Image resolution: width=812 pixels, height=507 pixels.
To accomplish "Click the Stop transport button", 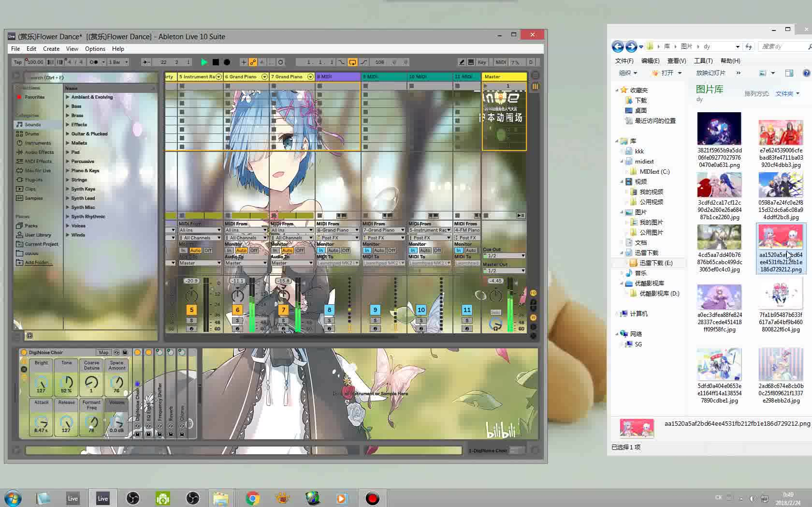I will point(216,62).
